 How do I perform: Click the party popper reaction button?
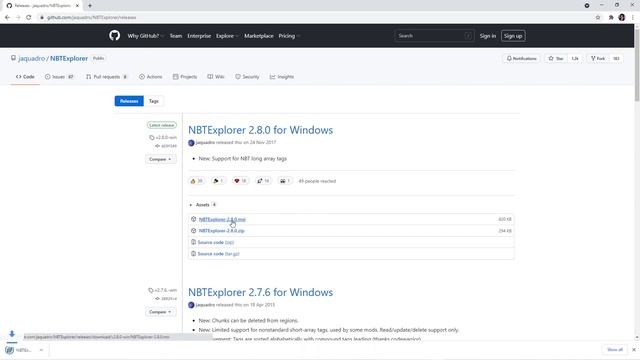[218, 181]
